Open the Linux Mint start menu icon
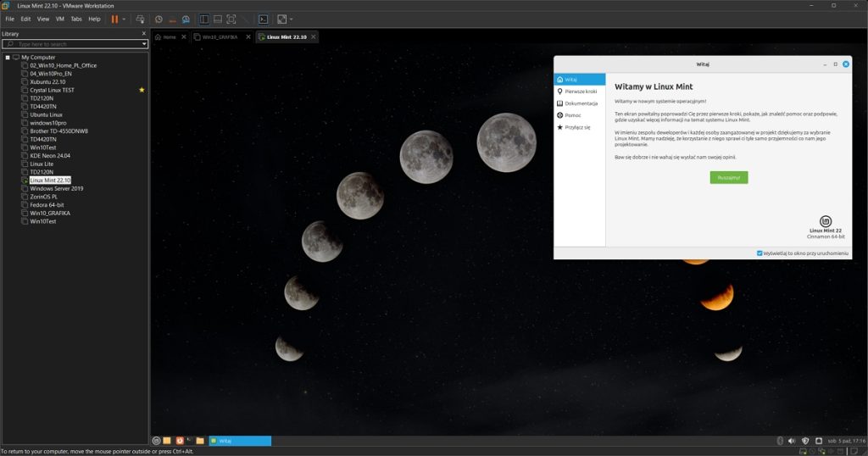Image resolution: width=868 pixels, height=456 pixels. pos(156,441)
